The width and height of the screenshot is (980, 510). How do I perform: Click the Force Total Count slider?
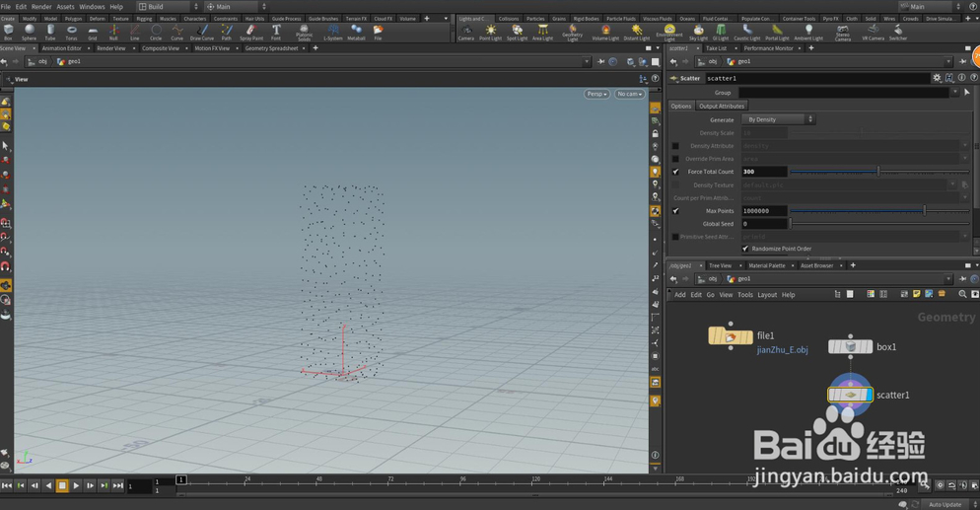pos(877,172)
